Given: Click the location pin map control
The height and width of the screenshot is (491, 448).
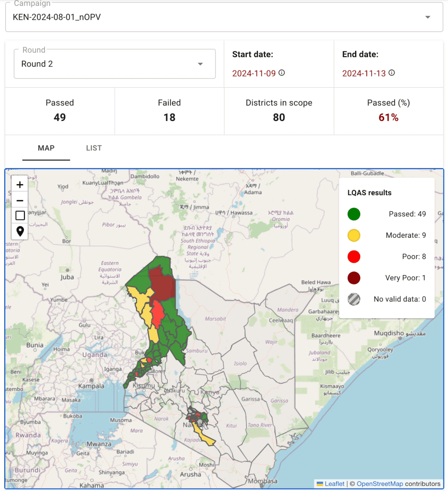Looking at the screenshot, I should [20, 232].
